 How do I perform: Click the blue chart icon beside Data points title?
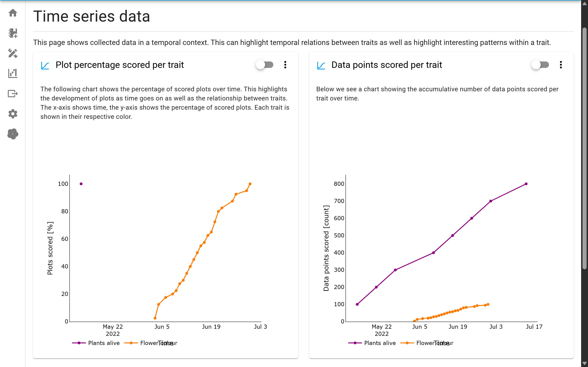pos(321,65)
